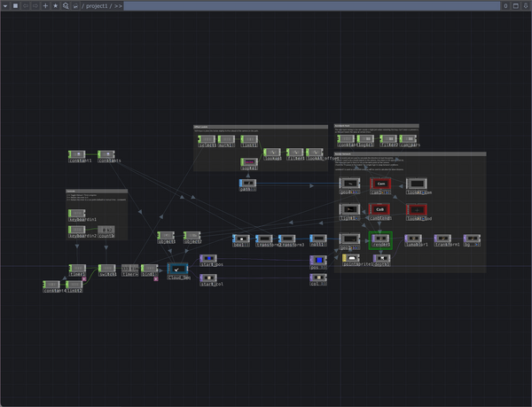The height and width of the screenshot is (407, 532).
Task: Select the object2 node
Action: pyautogui.click(x=192, y=235)
